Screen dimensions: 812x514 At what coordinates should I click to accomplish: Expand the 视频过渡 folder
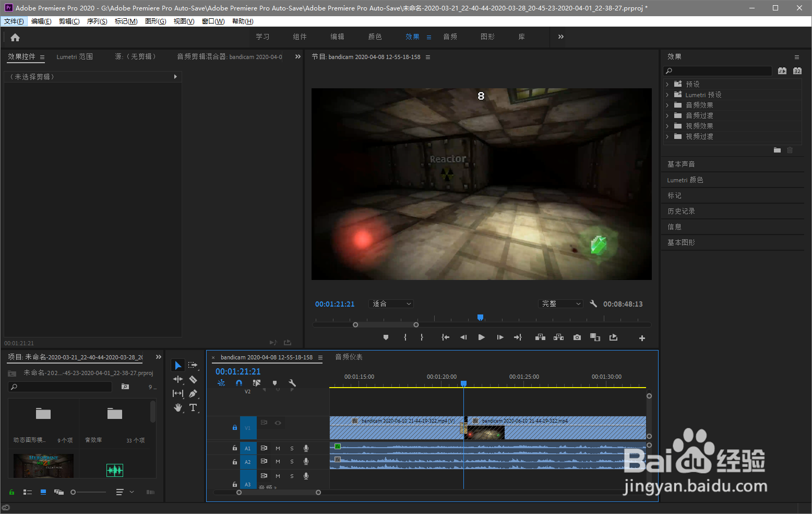(x=667, y=136)
